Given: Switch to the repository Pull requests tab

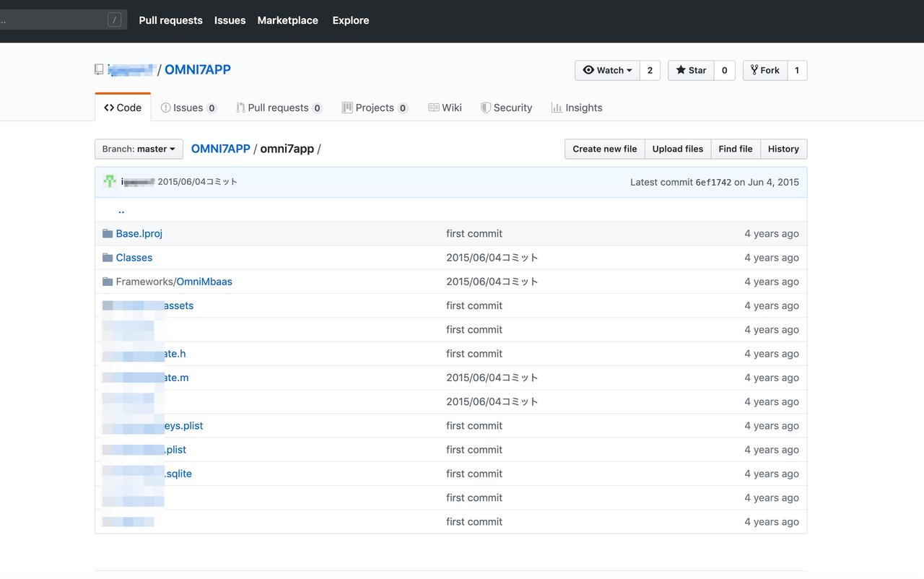Looking at the screenshot, I should [x=279, y=108].
